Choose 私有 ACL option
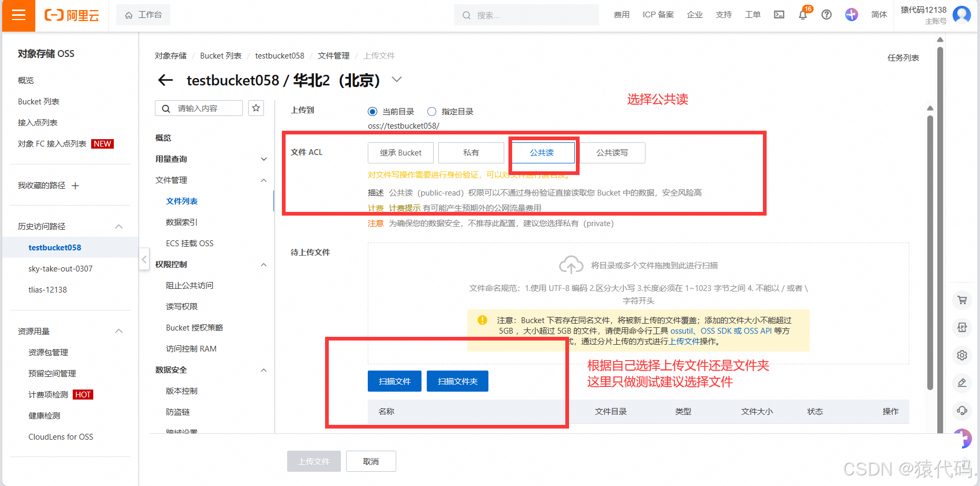Image resolution: width=980 pixels, height=486 pixels. point(471,153)
